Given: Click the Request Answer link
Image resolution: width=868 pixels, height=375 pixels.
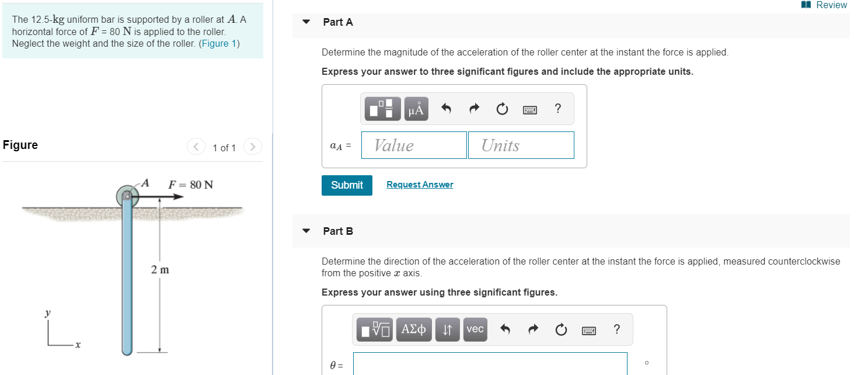Looking at the screenshot, I should pos(419,184).
